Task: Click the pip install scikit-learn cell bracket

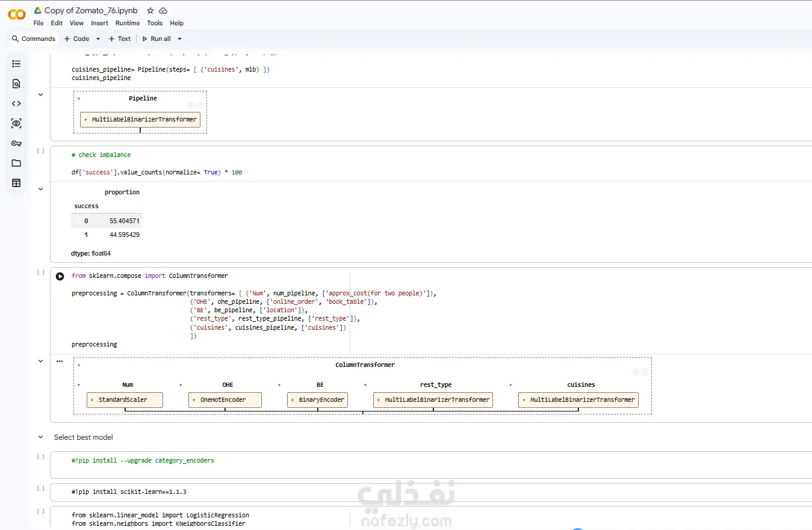Action: tap(41, 488)
